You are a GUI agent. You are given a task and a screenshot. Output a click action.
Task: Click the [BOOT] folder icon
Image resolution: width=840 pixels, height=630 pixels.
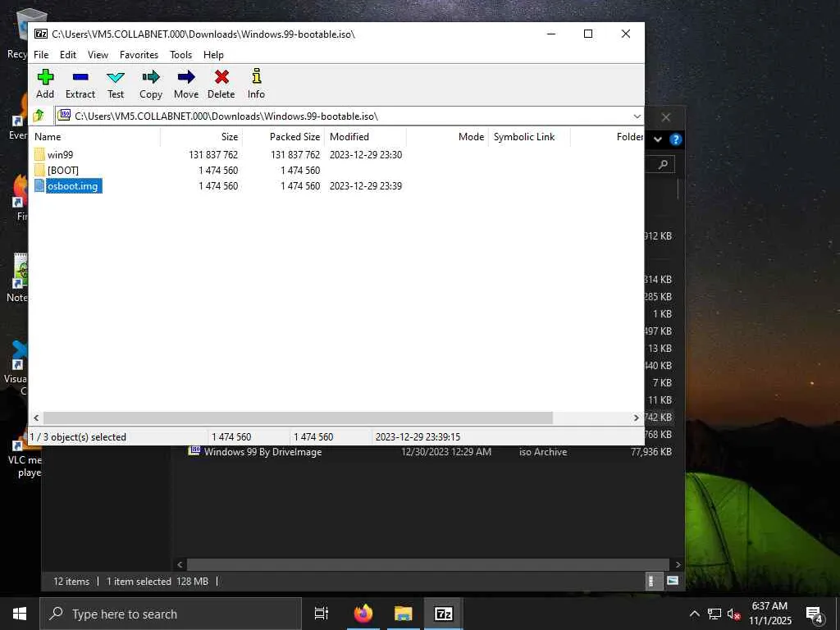39,170
